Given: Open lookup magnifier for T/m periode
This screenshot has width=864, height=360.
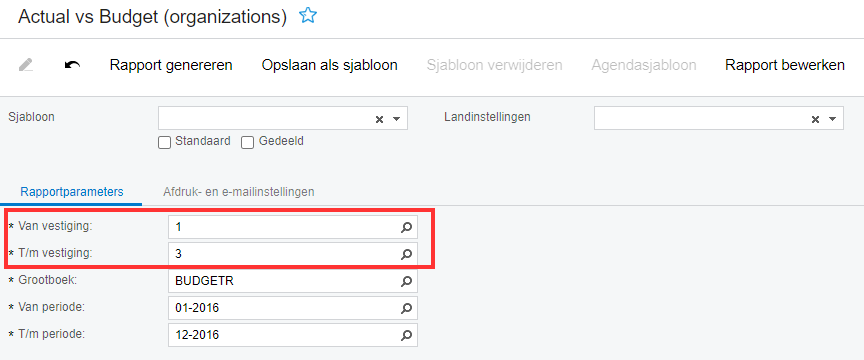Looking at the screenshot, I should click(x=406, y=335).
